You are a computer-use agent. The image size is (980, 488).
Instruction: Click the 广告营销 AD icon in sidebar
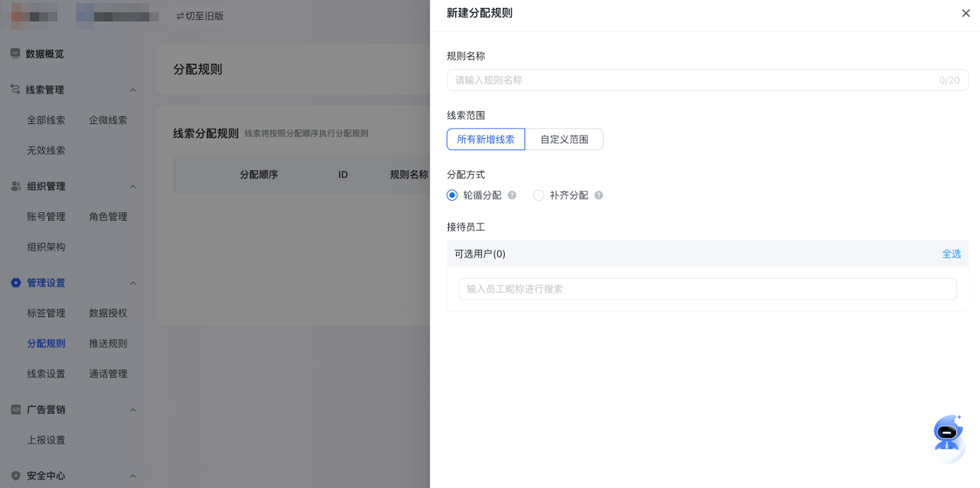click(x=16, y=409)
